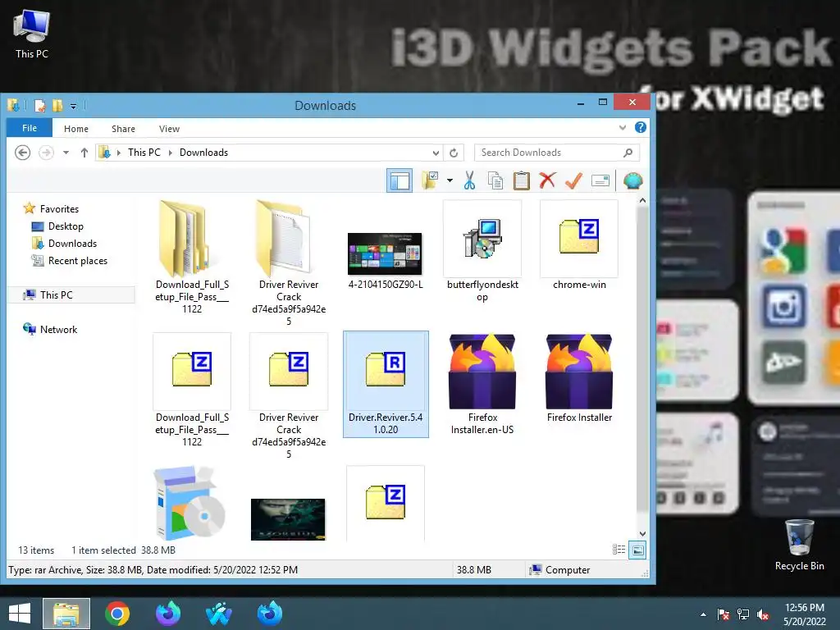Open the View ribbon tab

pyautogui.click(x=169, y=129)
